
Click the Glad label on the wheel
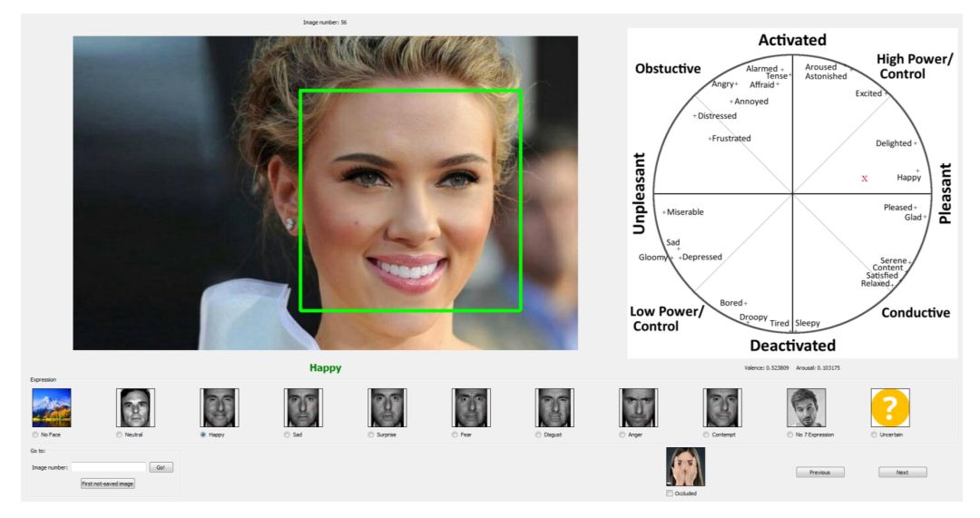[913, 218]
